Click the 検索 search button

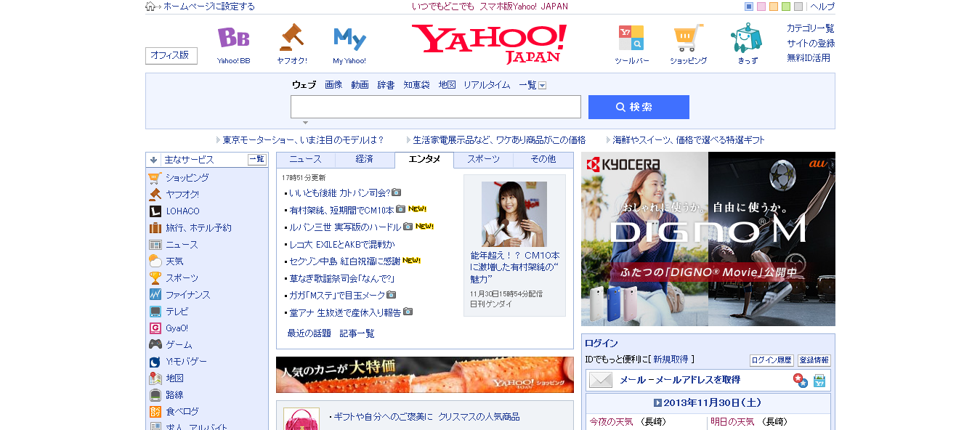tap(639, 107)
